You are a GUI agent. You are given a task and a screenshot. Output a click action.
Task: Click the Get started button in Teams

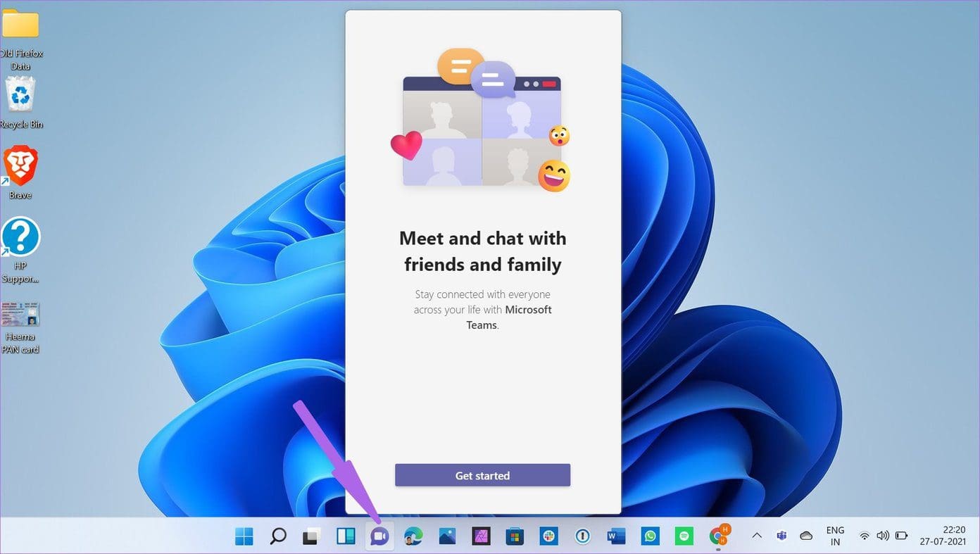[482, 475]
